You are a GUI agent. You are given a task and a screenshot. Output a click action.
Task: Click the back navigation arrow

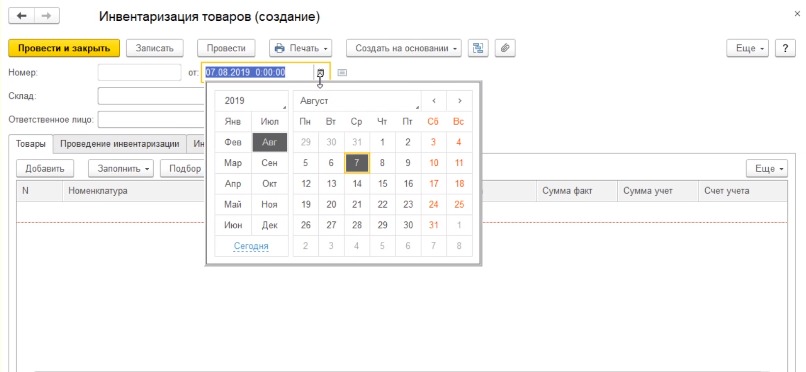[22, 16]
